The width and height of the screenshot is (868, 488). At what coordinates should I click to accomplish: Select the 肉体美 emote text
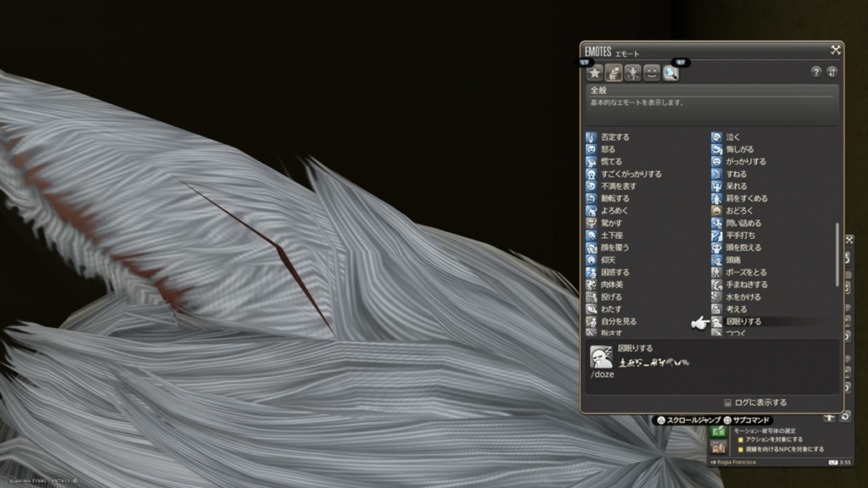coord(612,285)
